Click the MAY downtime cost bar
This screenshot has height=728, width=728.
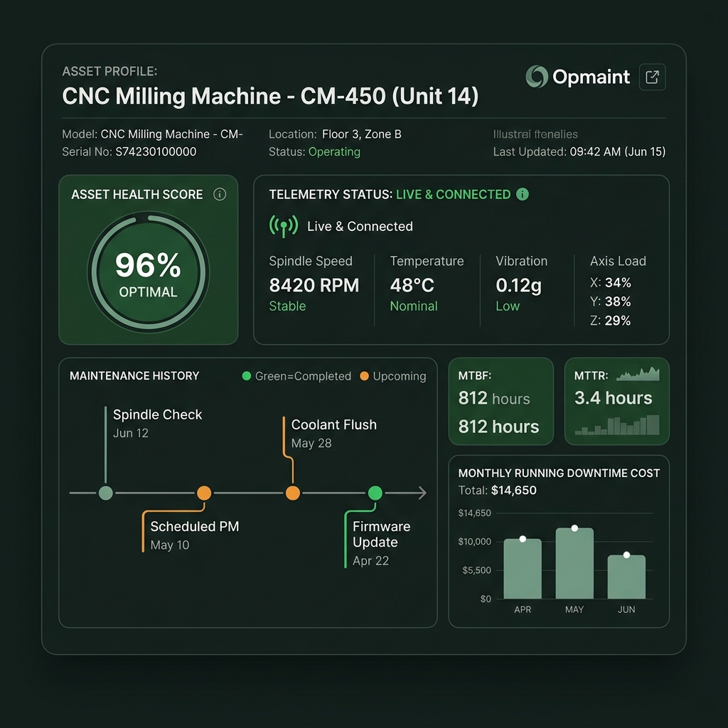[x=574, y=563]
